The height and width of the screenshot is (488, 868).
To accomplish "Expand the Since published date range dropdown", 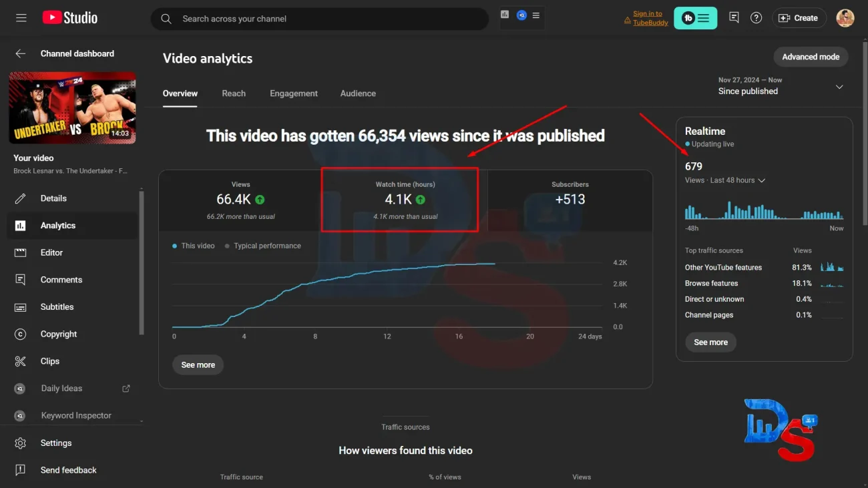I will [839, 87].
